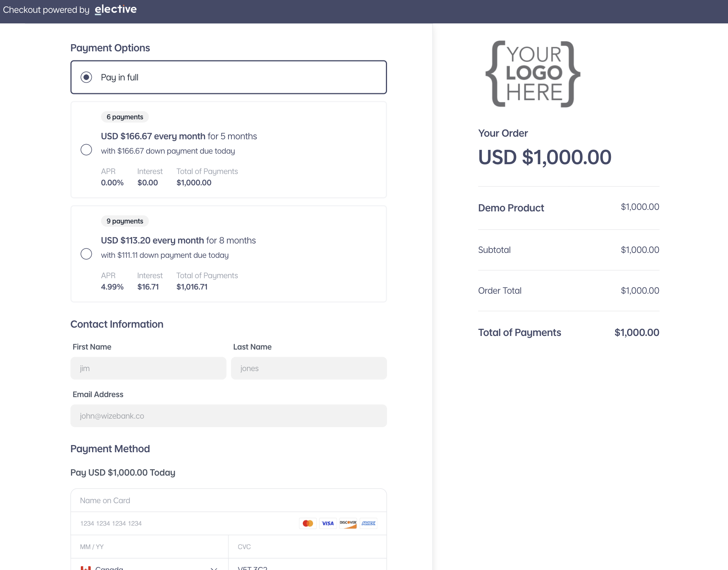The image size is (728, 570).
Task: Click the First Name input field
Action: 148,368
